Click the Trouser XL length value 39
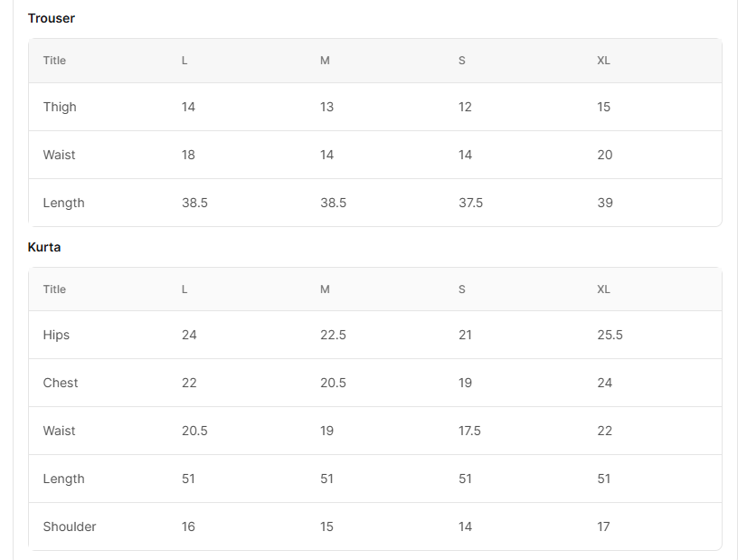747x560 pixels. [605, 203]
